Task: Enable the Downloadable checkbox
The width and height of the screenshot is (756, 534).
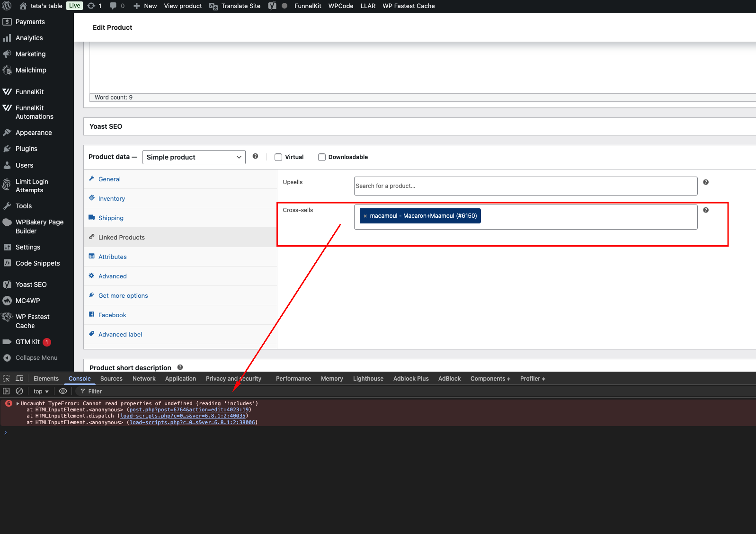Action: point(322,157)
